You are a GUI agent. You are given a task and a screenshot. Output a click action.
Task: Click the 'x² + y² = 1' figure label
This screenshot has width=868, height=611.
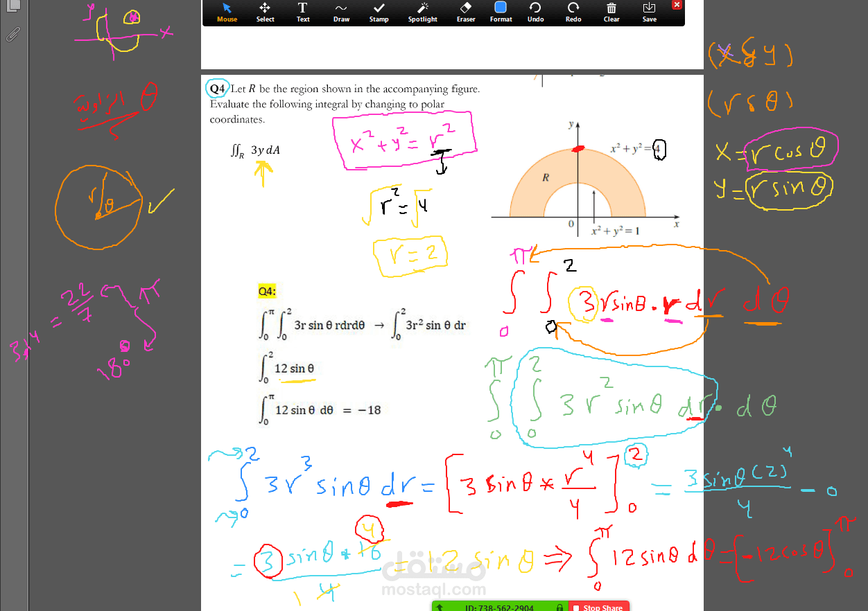[615, 231]
